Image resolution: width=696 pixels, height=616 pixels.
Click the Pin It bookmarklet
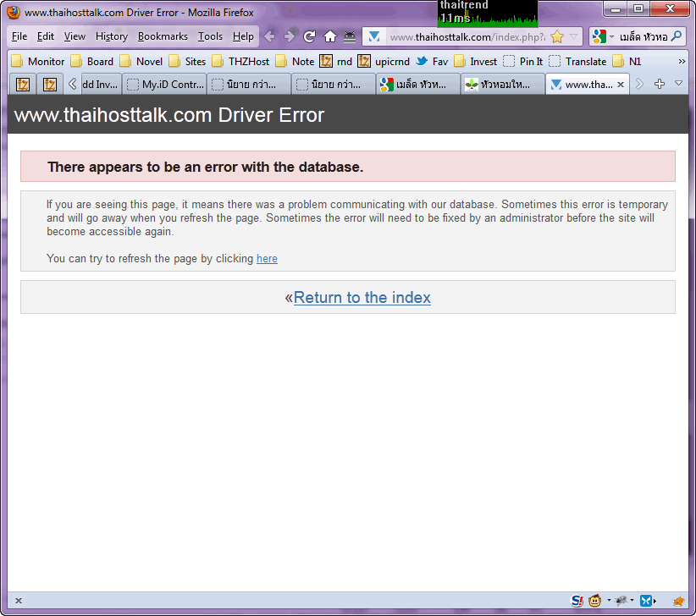click(x=523, y=61)
